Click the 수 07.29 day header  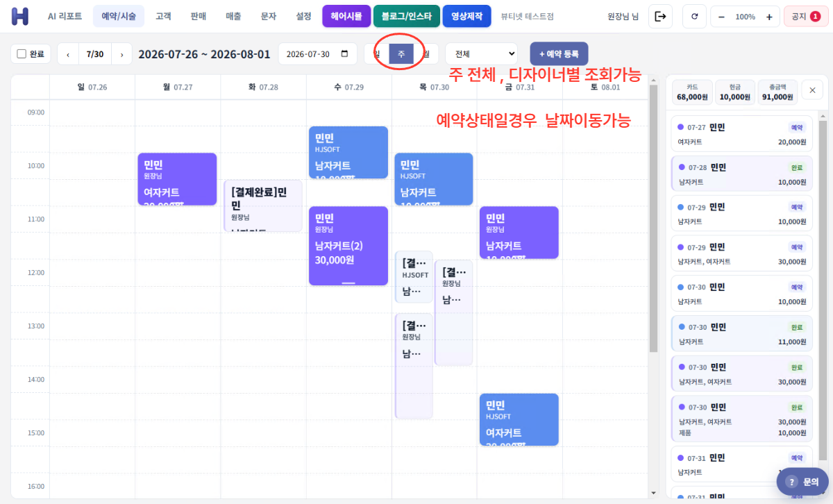pyautogui.click(x=348, y=87)
